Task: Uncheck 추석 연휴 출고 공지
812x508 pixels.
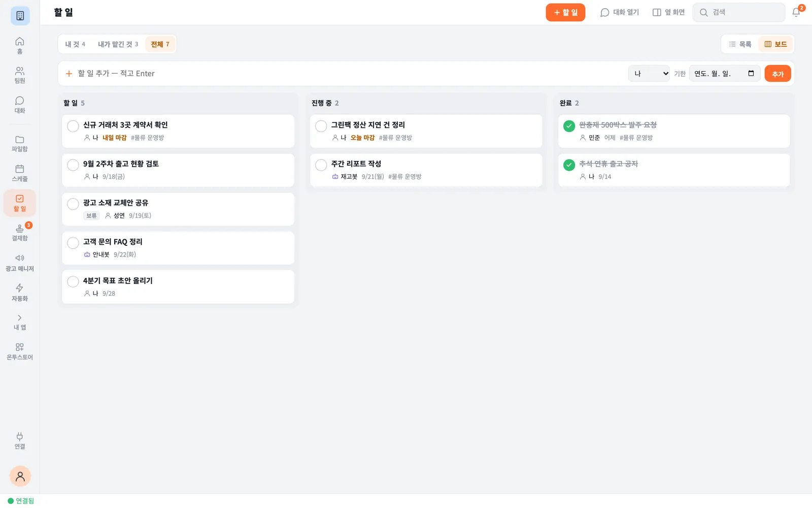Action: [x=569, y=165]
